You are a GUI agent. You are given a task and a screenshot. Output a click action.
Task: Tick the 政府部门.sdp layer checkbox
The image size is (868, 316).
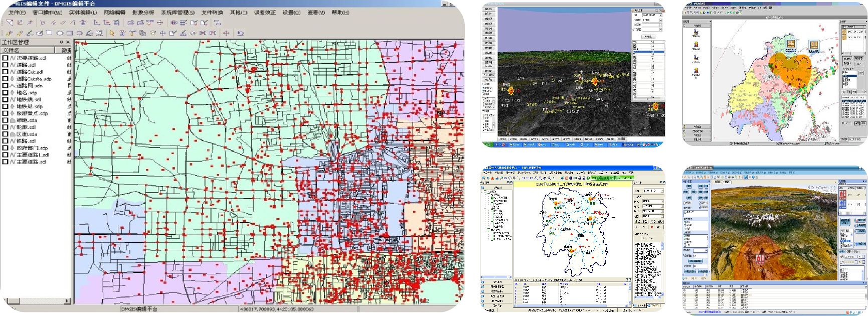[x=5, y=148]
